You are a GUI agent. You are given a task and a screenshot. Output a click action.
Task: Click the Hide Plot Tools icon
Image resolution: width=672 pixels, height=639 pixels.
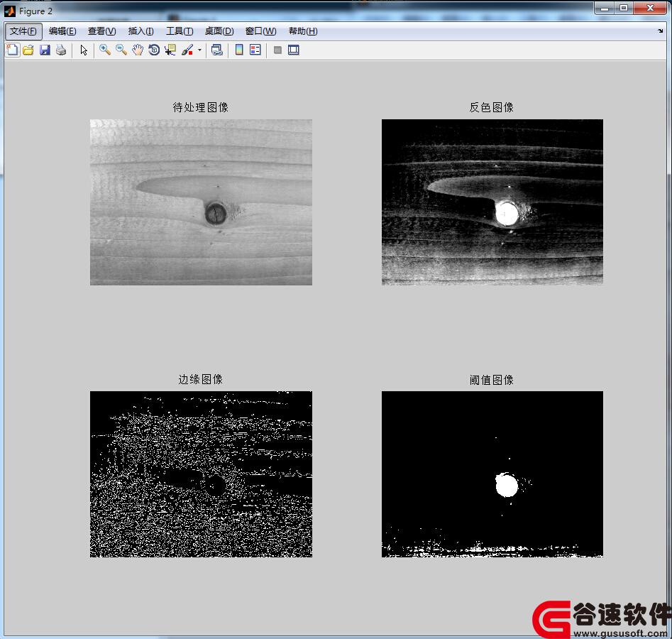[x=277, y=50]
